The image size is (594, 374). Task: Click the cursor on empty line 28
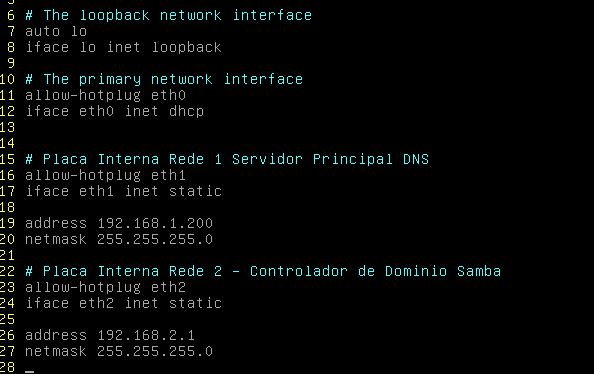(x=30, y=371)
